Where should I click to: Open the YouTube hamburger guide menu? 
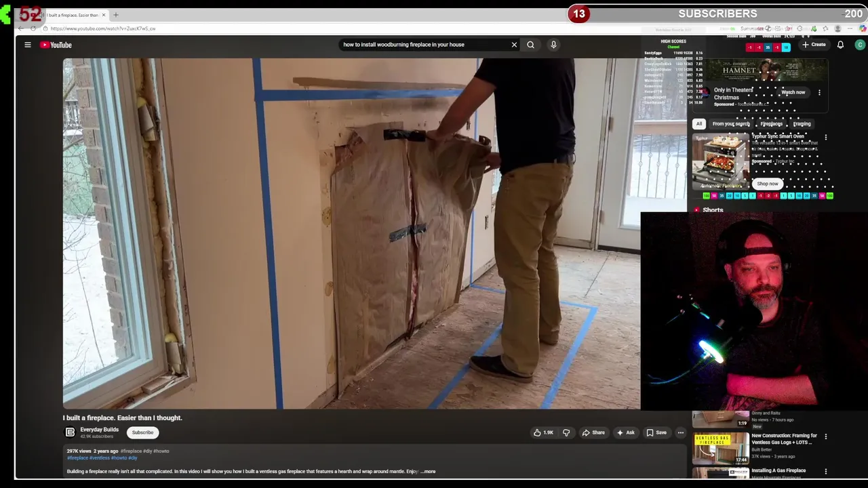coord(28,45)
